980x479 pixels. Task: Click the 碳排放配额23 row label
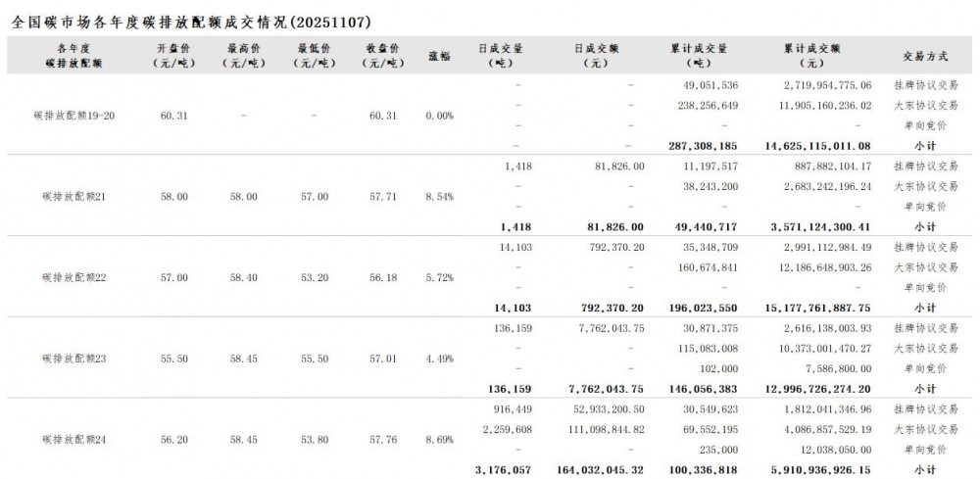pyautogui.click(x=73, y=359)
